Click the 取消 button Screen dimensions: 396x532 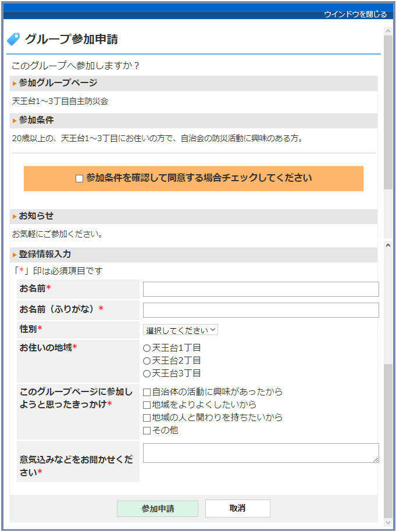click(237, 508)
